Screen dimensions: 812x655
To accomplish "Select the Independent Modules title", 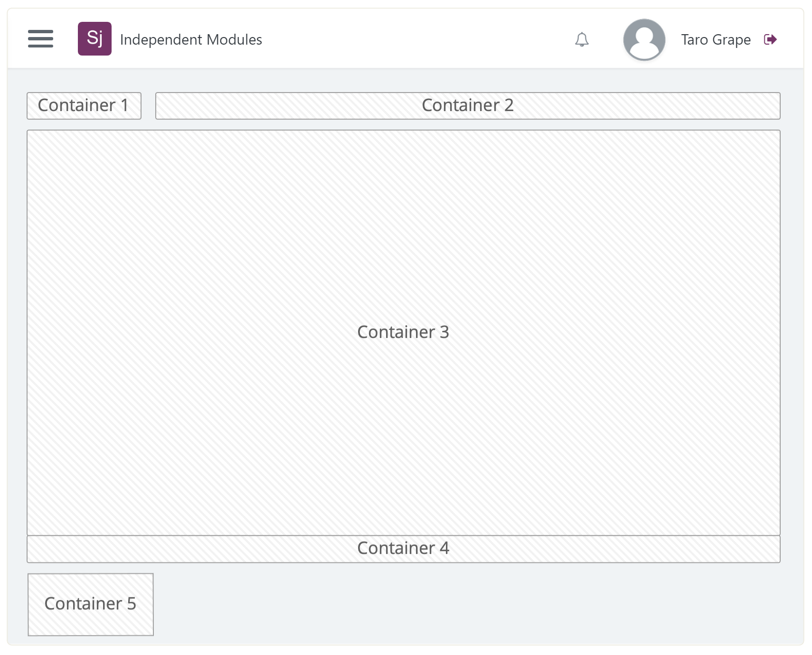I will click(x=191, y=39).
